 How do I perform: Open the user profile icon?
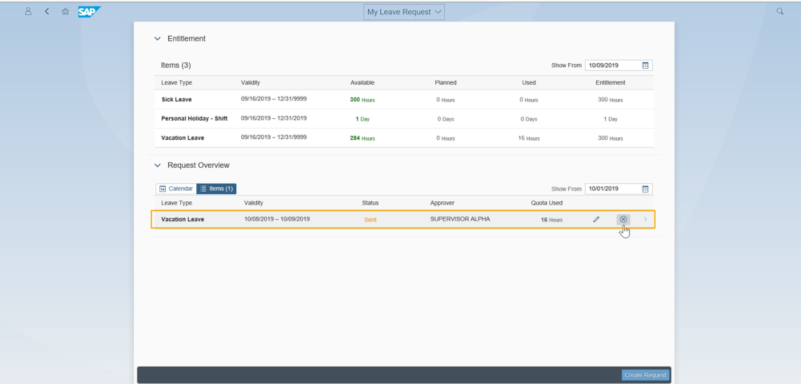coord(28,11)
